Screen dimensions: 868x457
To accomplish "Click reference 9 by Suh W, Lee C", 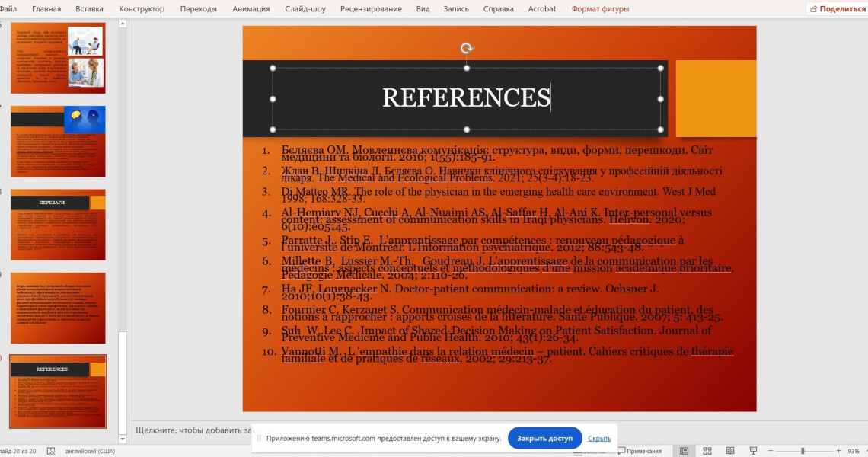I will click(x=496, y=334).
